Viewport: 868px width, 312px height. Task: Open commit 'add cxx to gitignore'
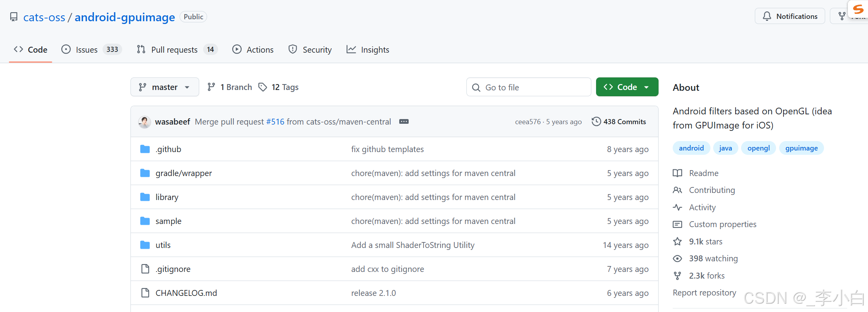click(387, 269)
